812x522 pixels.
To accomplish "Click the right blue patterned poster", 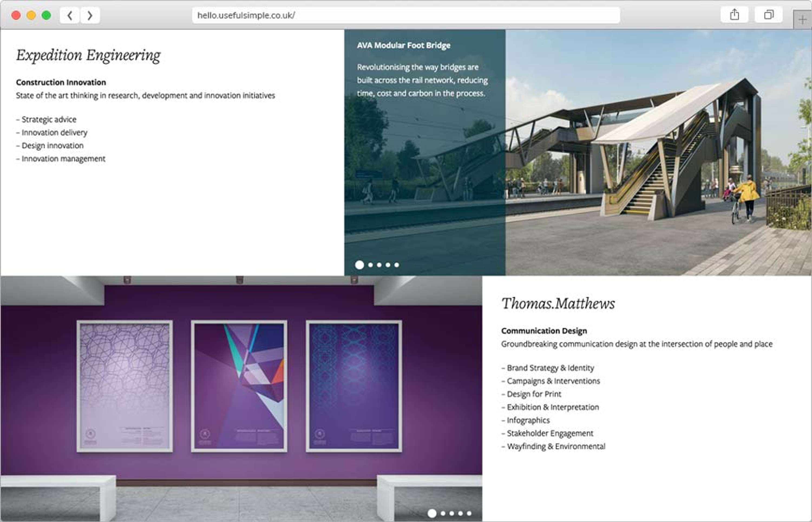I will coord(354,386).
